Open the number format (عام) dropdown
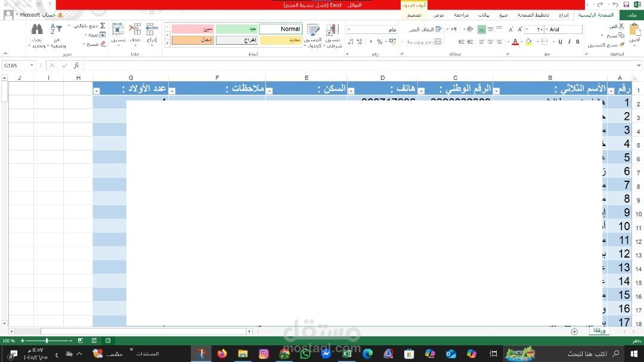 [x=349, y=30]
